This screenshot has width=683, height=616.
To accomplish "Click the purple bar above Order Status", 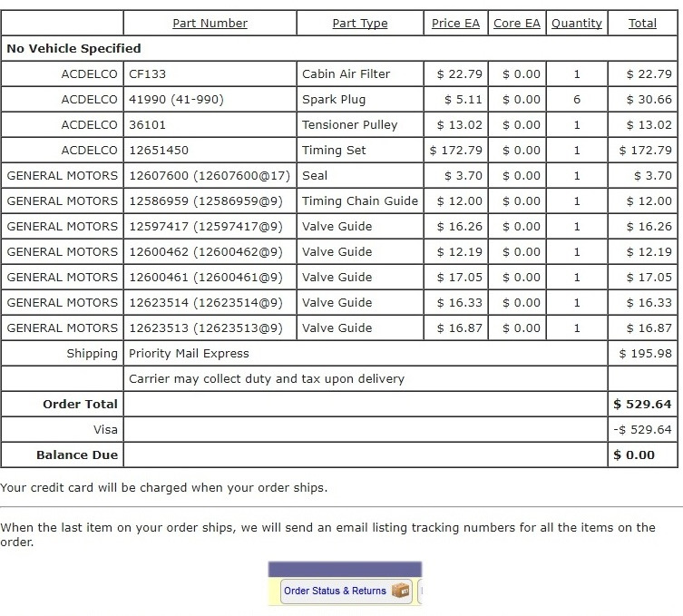I will [x=345, y=570].
